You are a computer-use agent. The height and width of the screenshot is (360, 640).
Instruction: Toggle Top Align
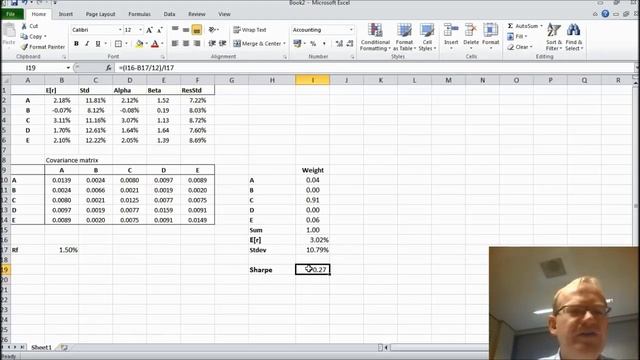175,29
